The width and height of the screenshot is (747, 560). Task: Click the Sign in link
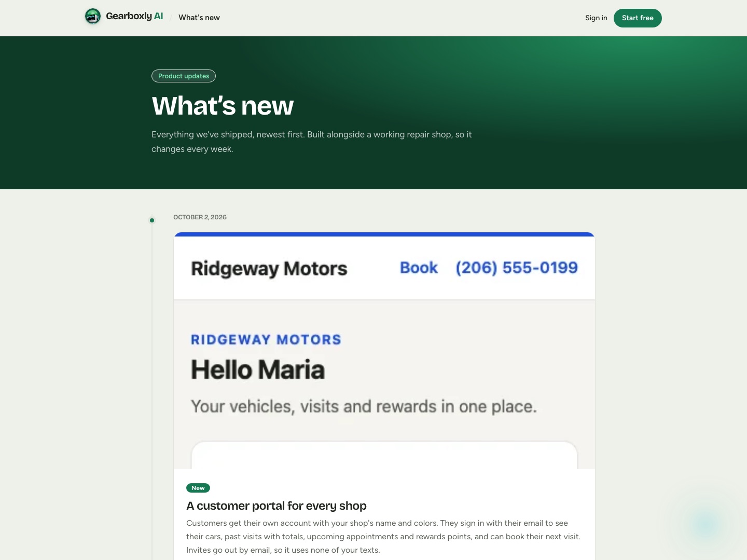pyautogui.click(x=596, y=18)
